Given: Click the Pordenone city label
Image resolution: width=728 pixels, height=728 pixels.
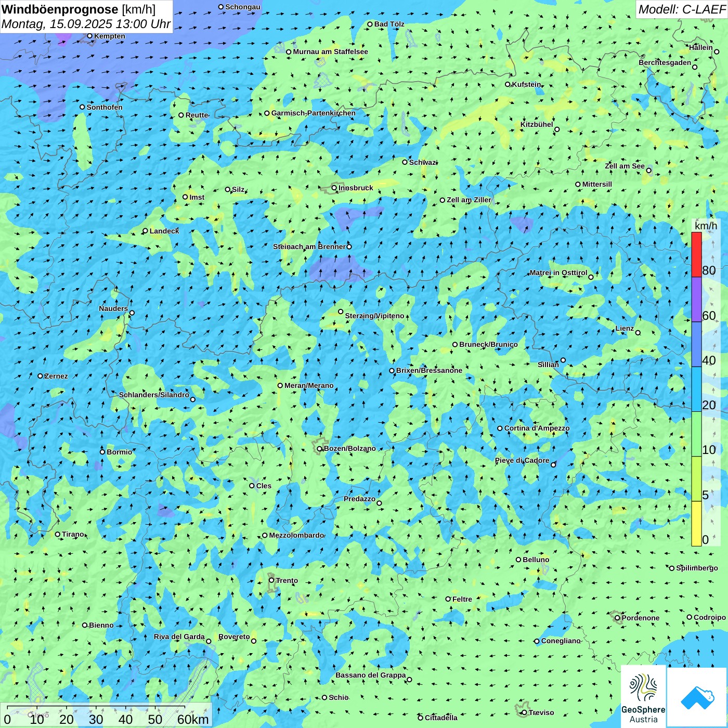Looking at the screenshot, I should [x=641, y=618].
